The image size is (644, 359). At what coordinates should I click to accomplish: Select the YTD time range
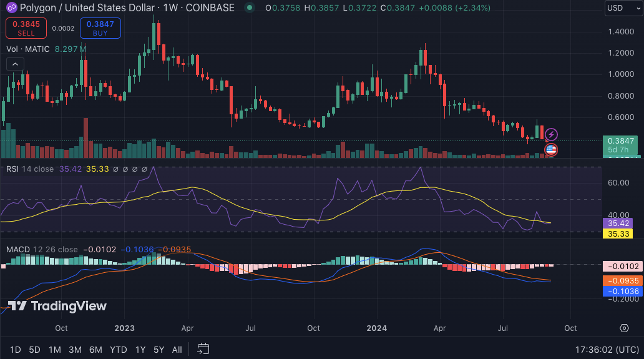pyautogui.click(x=119, y=350)
